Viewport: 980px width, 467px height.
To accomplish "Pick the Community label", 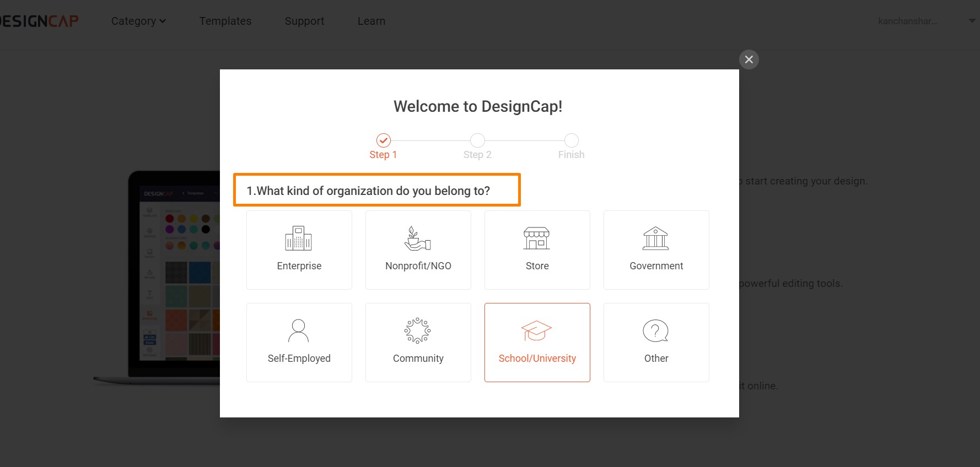I will [x=418, y=359].
